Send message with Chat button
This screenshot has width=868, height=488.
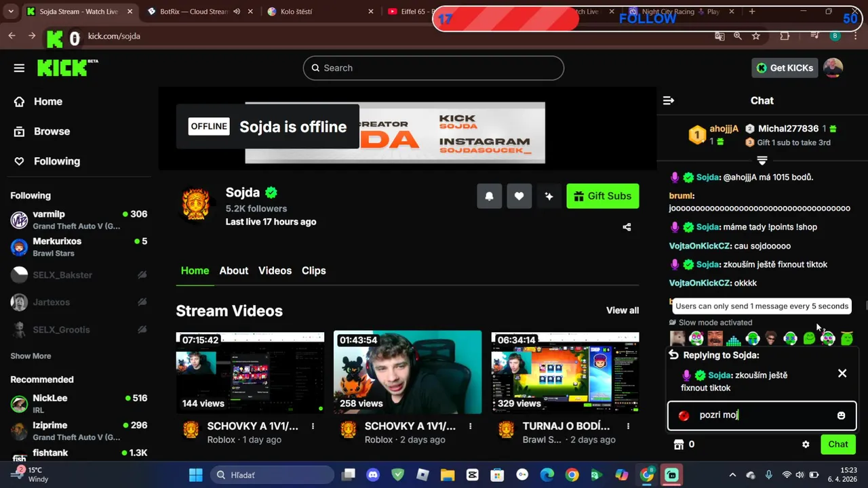(x=838, y=445)
